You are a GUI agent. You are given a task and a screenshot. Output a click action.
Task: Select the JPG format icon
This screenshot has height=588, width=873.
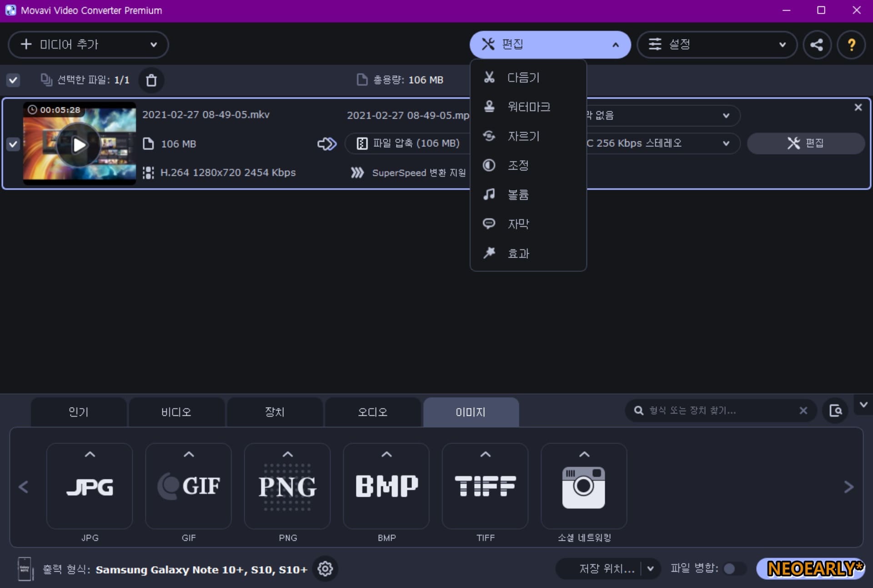click(x=90, y=487)
